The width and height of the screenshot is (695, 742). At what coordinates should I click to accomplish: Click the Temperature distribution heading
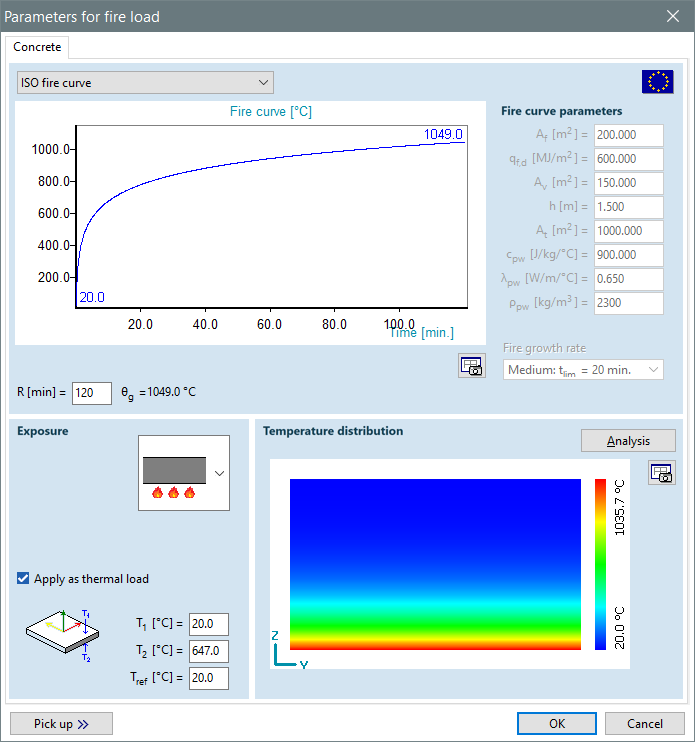(333, 431)
